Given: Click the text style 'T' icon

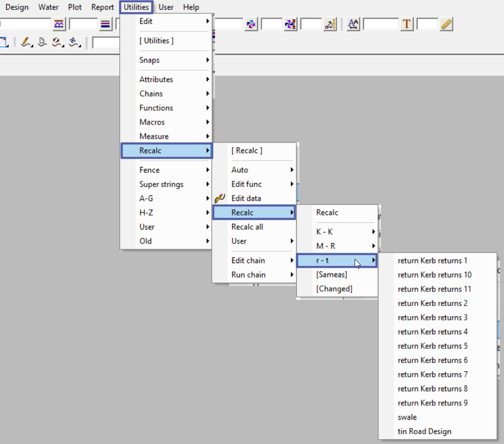Looking at the screenshot, I should (x=407, y=24).
